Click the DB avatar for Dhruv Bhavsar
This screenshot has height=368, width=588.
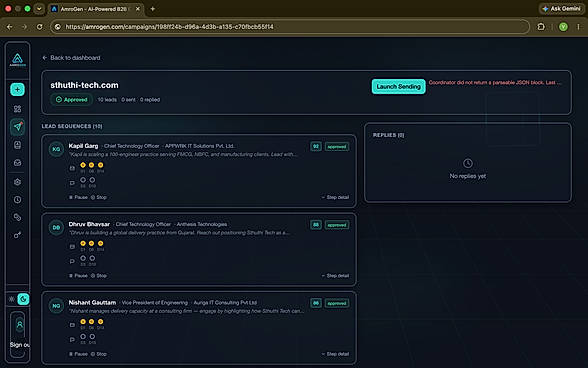pyautogui.click(x=56, y=227)
